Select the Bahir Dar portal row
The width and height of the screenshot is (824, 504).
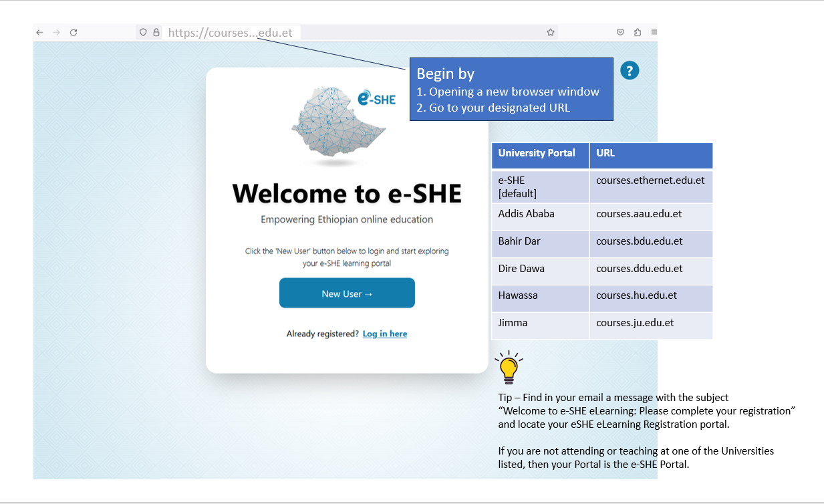tap(601, 244)
